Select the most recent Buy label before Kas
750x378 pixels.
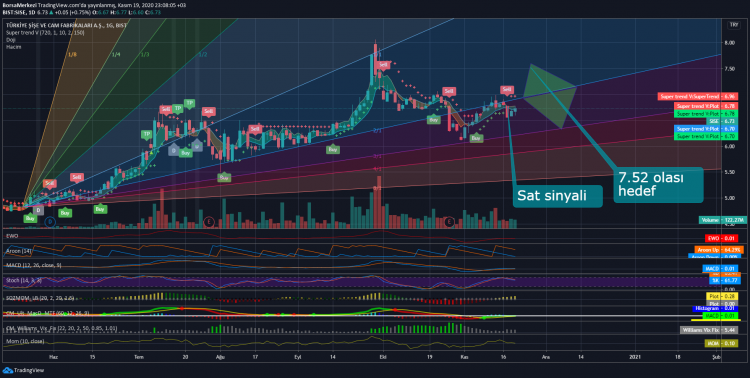pyautogui.click(x=434, y=120)
